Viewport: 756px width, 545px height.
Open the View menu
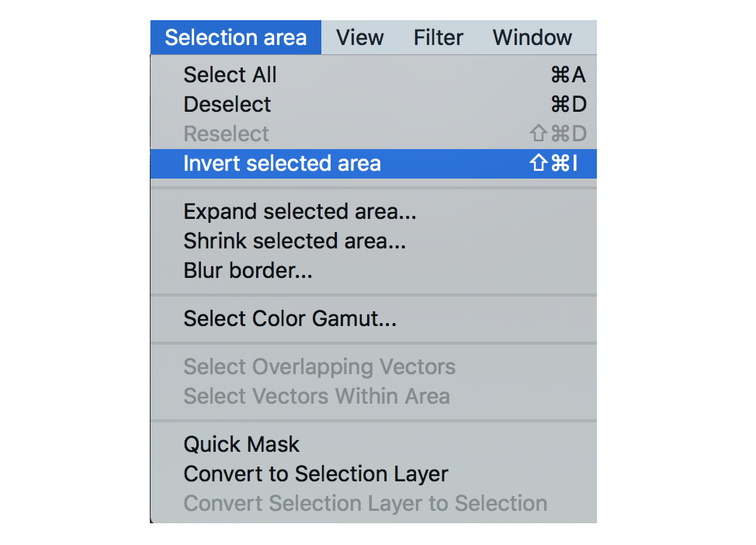click(x=359, y=37)
